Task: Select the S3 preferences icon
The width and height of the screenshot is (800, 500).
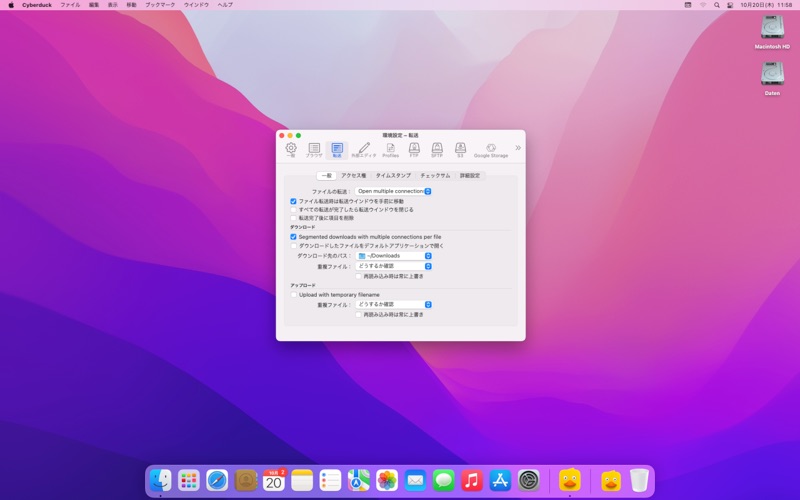Action: click(x=460, y=149)
